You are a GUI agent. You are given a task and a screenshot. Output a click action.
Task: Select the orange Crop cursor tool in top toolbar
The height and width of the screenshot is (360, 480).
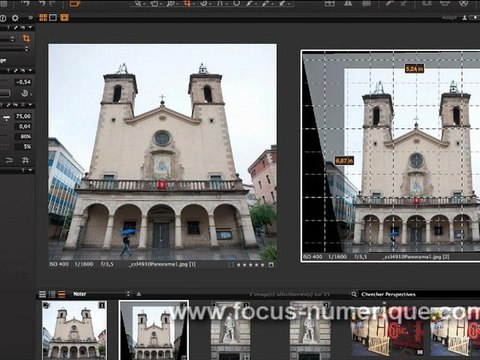188,3
